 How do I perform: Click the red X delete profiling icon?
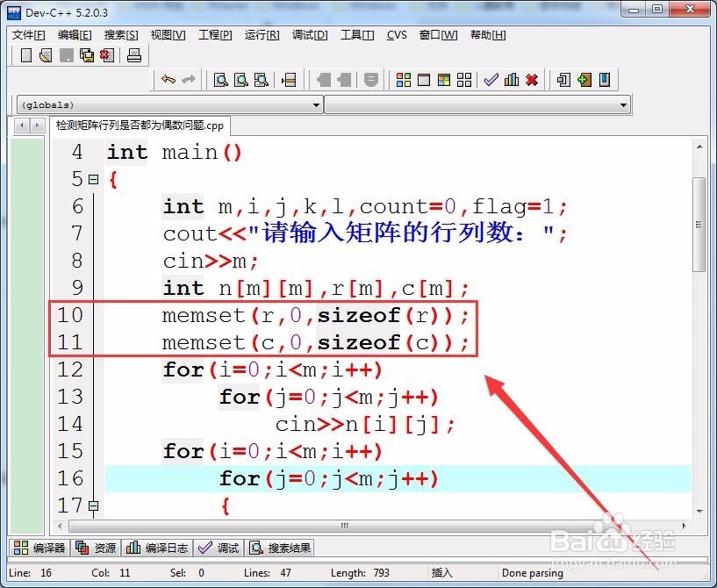(531, 80)
